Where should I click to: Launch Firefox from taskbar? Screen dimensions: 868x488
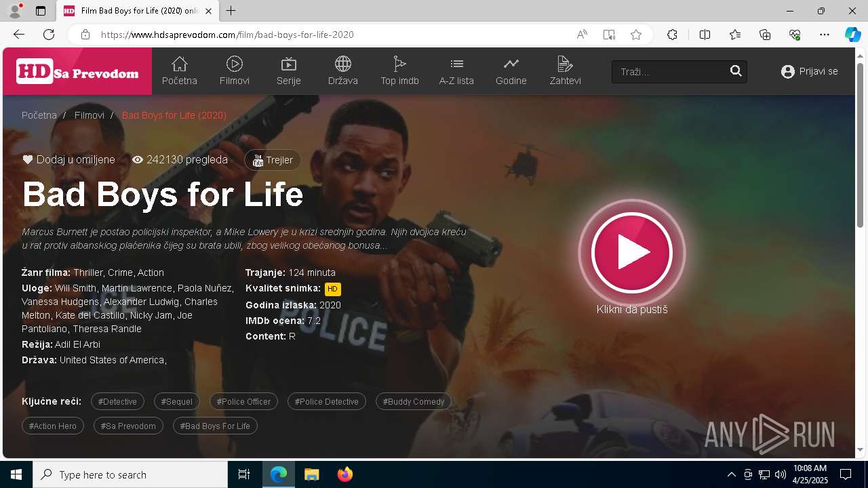[345, 474]
